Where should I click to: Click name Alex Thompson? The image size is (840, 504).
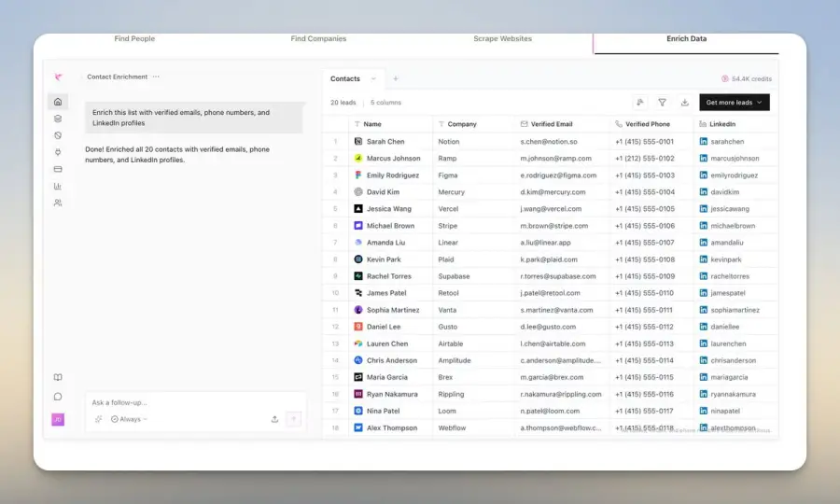pos(392,428)
